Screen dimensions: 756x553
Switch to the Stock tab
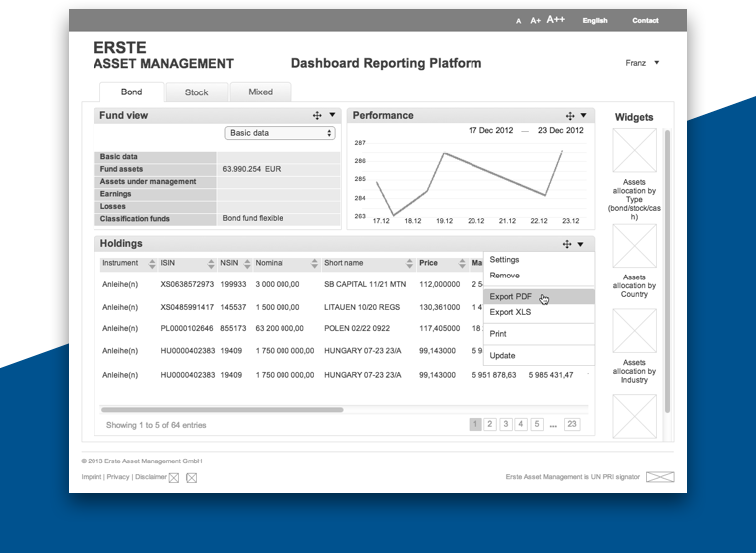click(197, 92)
